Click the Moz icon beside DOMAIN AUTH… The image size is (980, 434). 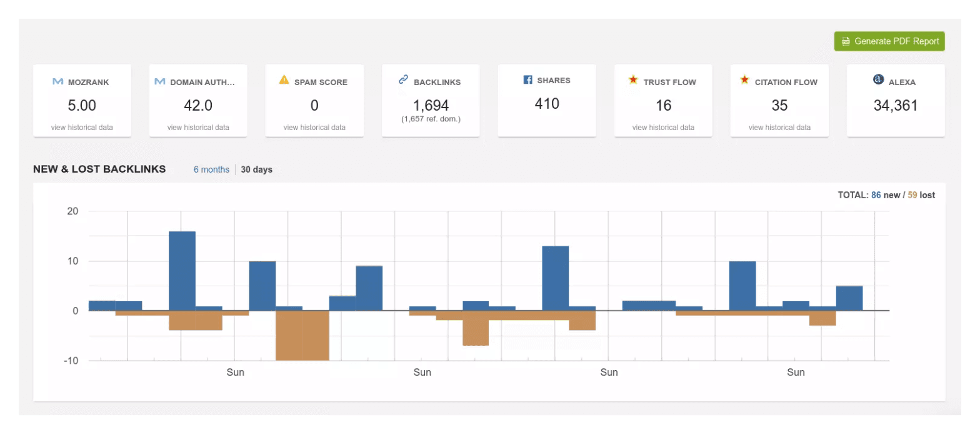[159, 82]
